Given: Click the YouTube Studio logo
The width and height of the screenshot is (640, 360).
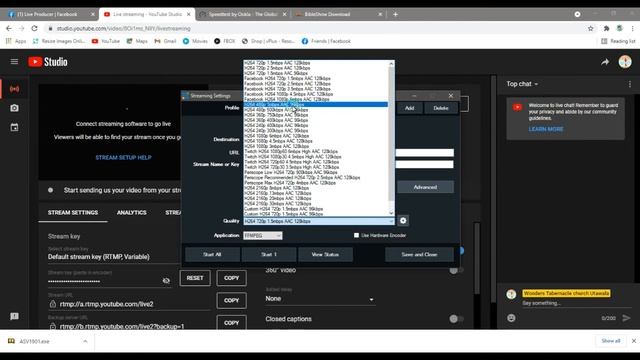Looking at the screenshot, I should point(48,62).
